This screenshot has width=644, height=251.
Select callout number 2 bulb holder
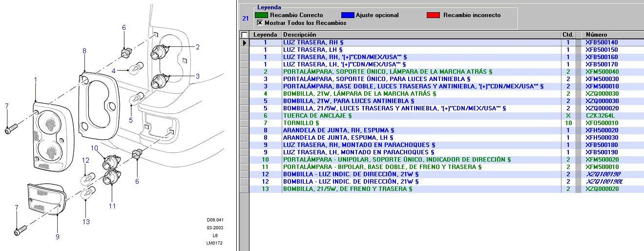click(x=197, y=47)
